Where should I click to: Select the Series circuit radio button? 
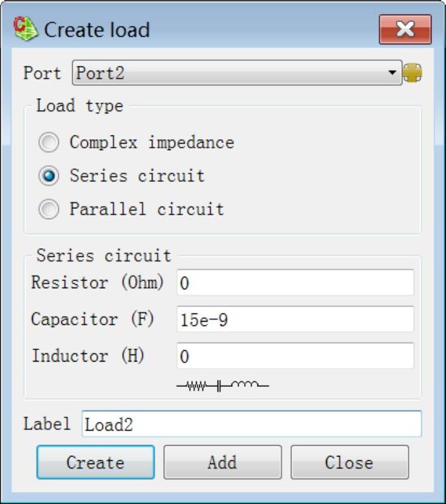pyautogui.click(x=49, y=176)
